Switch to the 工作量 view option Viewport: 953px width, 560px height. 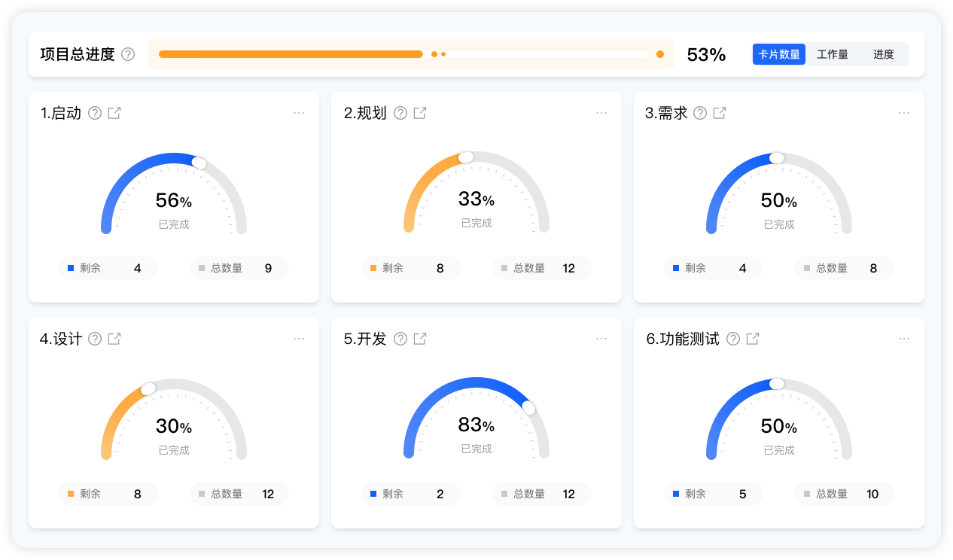[833, 54]
